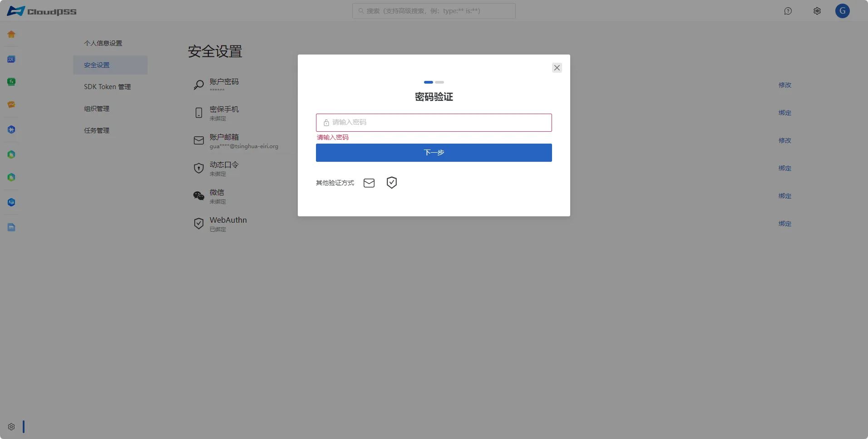Screen dimensions: 868x439
Task: Click the 动态口令 shield icon
Action: point(199,168)
